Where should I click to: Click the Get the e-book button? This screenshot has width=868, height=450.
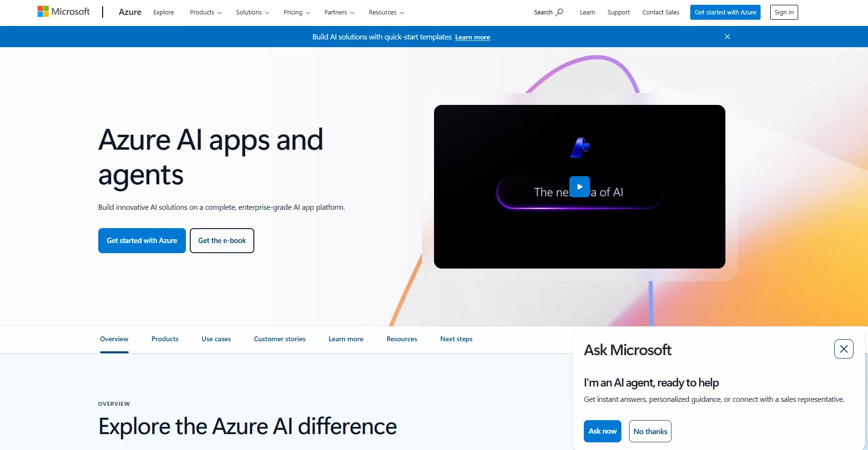click(x=222, y=240)
